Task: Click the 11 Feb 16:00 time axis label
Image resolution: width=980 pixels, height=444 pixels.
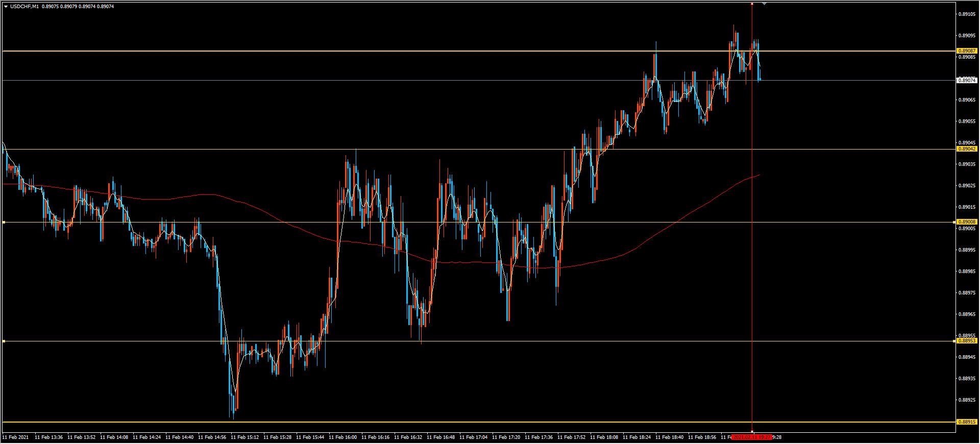Action: point(343,437)
